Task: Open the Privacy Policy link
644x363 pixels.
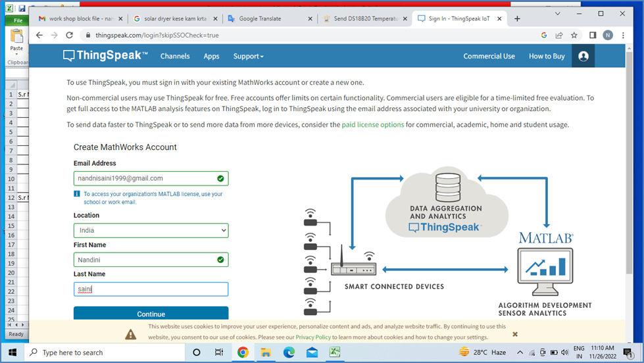Action: pos(313,337)
